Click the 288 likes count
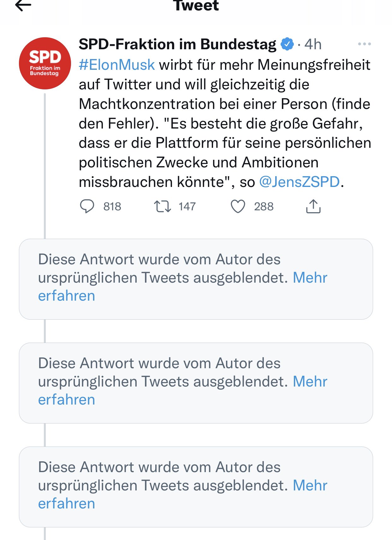 [x=264, y=207]
